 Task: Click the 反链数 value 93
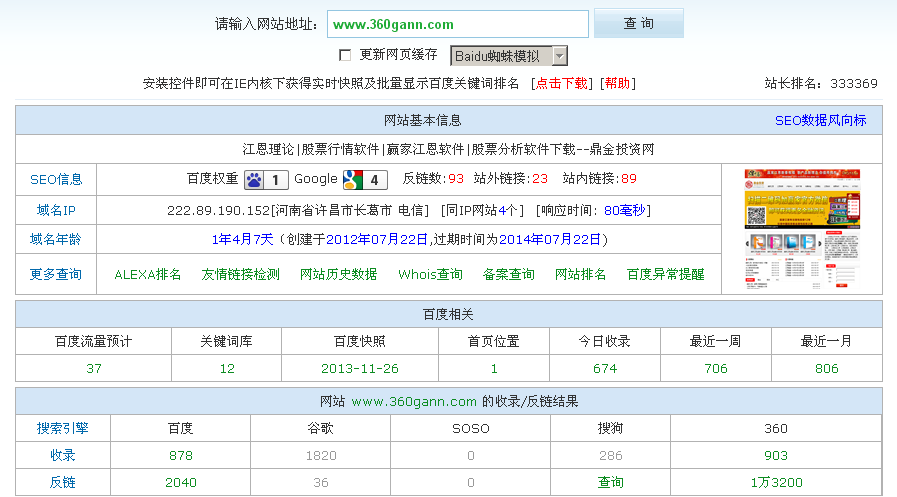[x=456, y=179]
